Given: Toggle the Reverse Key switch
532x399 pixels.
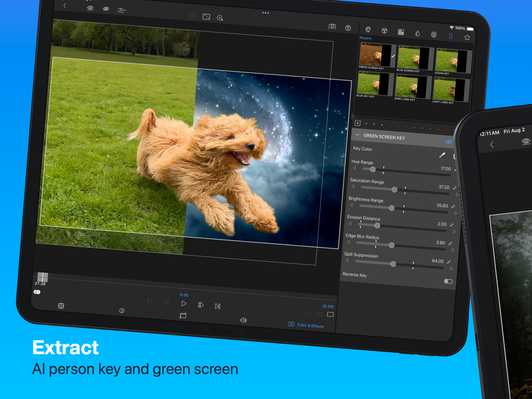Looking at the screenshot, I should pyautogui.click(x=448, y=281).
